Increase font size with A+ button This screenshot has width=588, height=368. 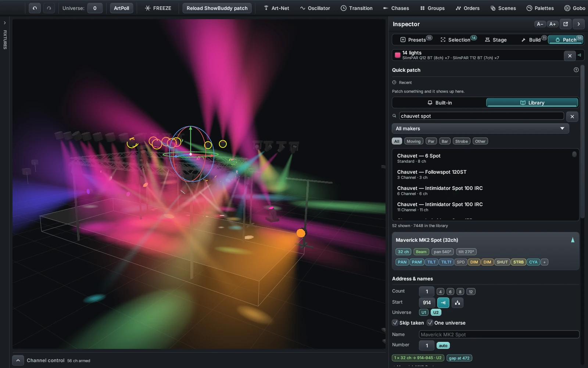(552, 24)
